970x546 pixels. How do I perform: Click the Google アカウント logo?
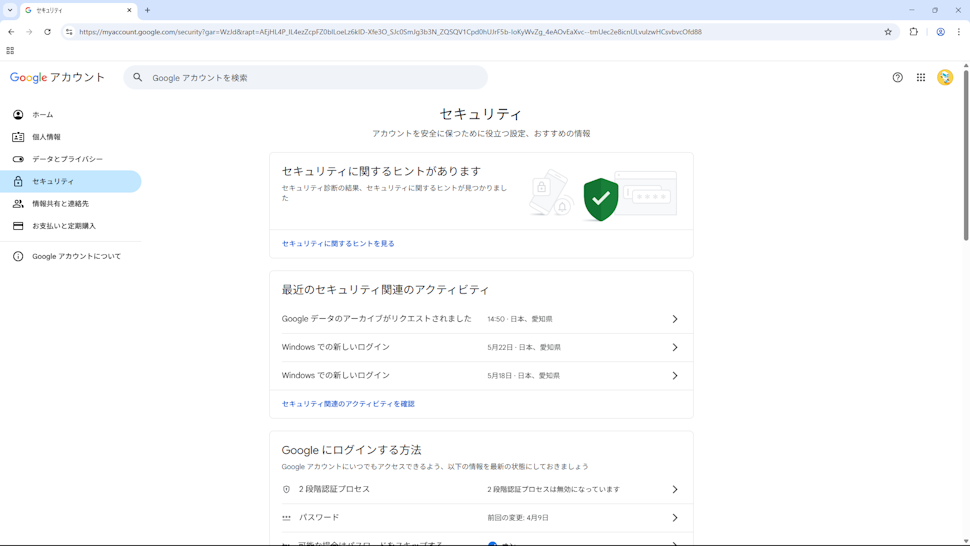coord(57,77)
